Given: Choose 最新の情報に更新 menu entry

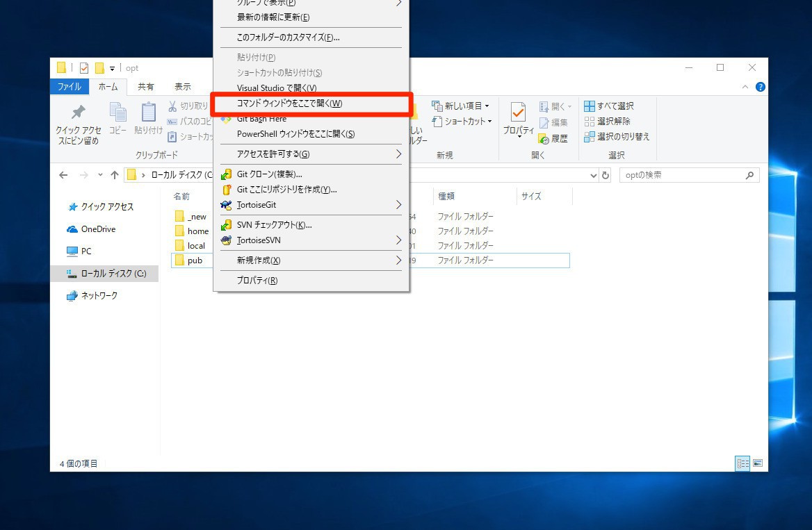Looking at the screenshot, I should coord(311,17).
